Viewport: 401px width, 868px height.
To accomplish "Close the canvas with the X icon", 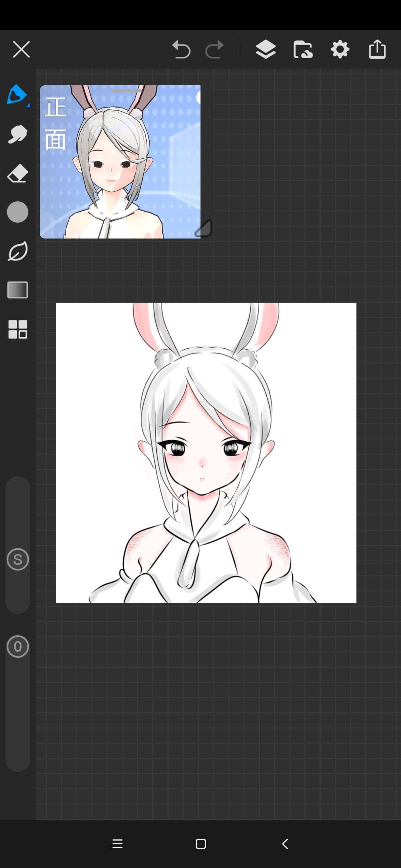I will [21, 49].
